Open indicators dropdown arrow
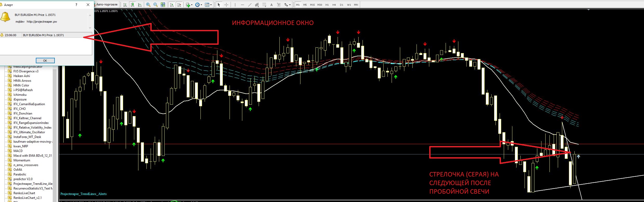The height and width of the screenshot is (202, 644). [192, 5]
